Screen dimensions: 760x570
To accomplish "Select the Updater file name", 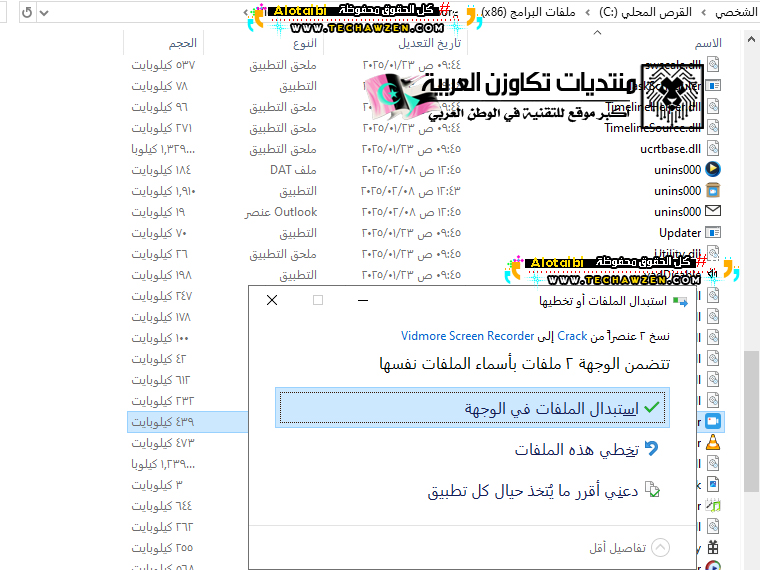I will (x=680, y=233).
